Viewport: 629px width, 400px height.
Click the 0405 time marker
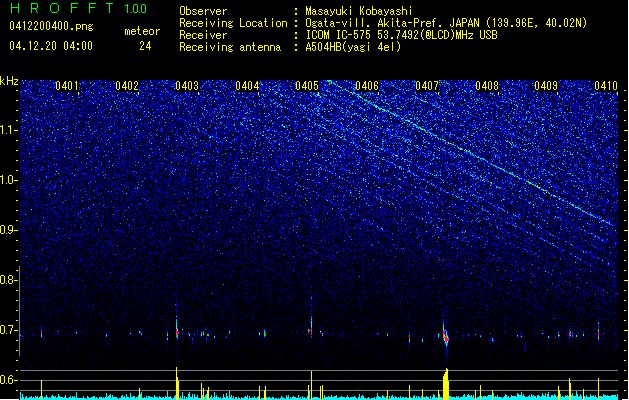307,86
